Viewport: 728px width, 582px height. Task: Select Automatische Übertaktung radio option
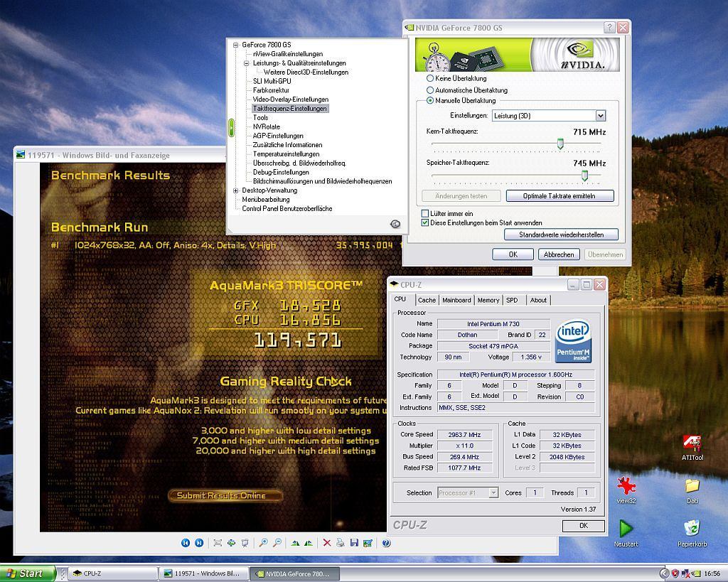tap(430, 90)
